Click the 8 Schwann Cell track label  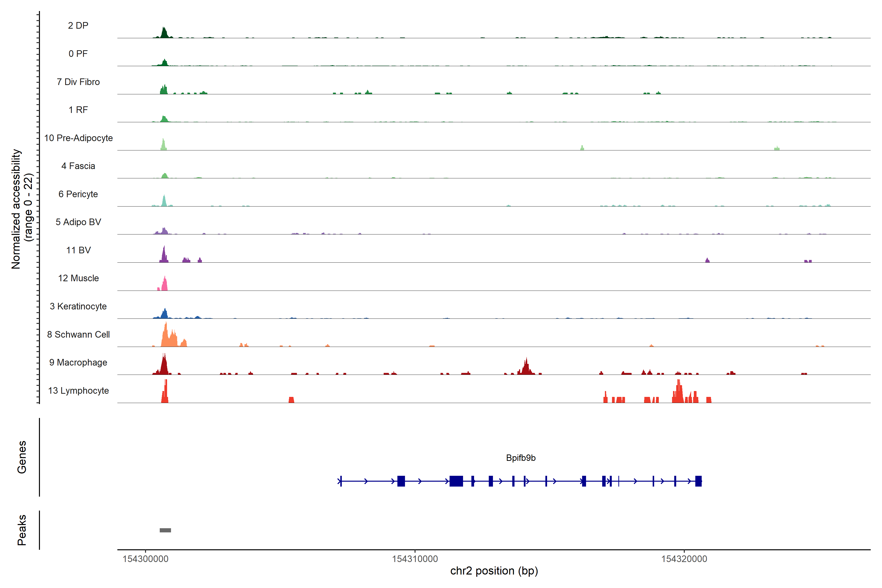78,334
